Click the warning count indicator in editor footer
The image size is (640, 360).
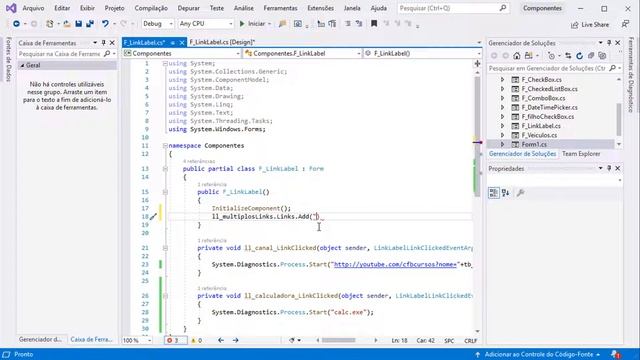(x=196, y=340)
